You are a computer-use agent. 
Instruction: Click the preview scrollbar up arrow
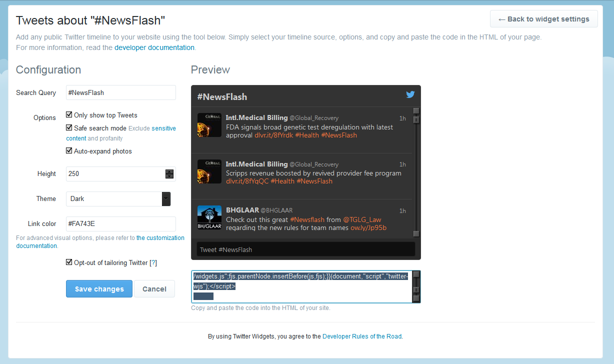[416, 110]
